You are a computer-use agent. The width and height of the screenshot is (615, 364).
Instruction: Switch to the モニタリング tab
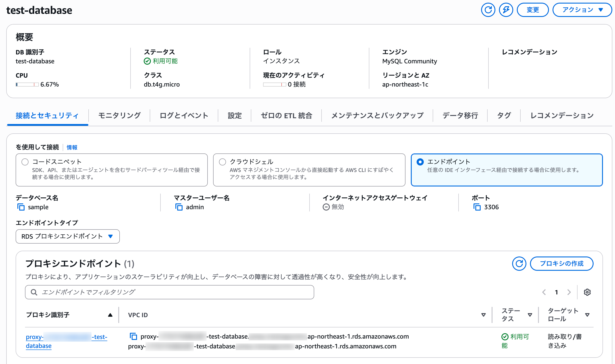119,116
